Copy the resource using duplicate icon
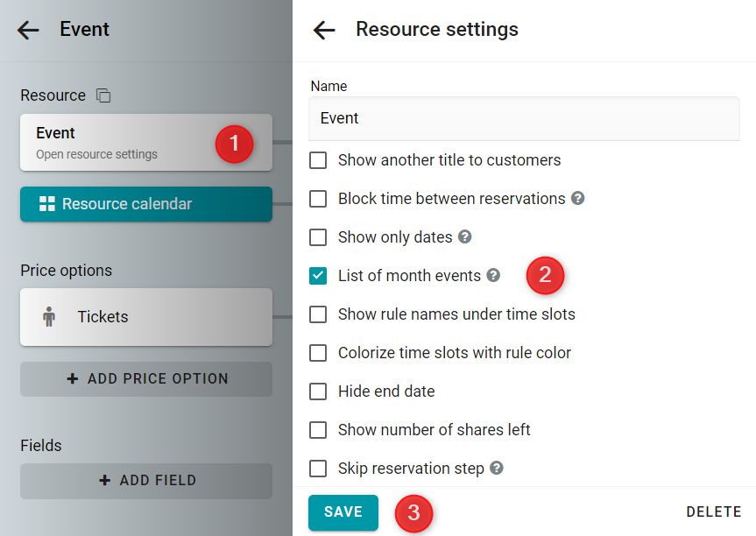The height and width of the screenshot is (536, 756). pyautogui.click(x=103, y=95)
